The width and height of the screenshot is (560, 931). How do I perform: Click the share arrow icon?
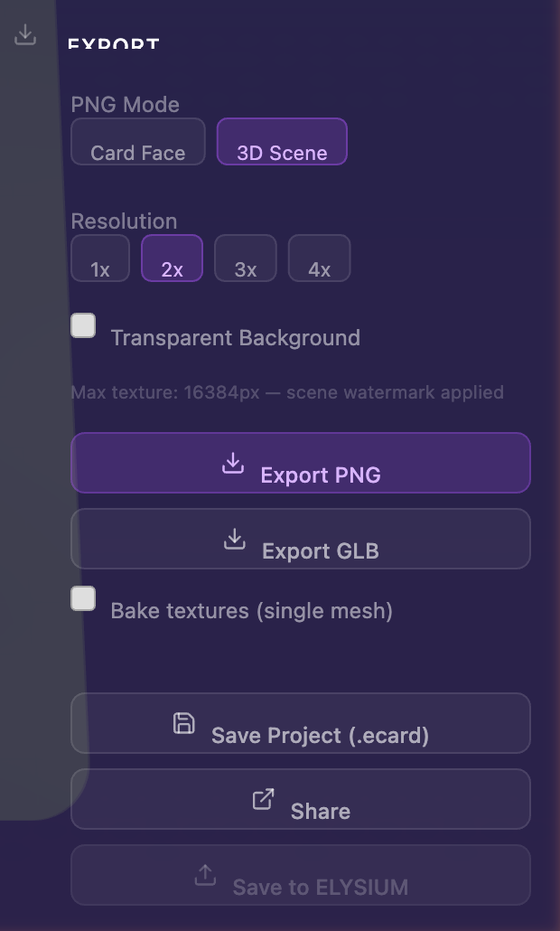click(262, 799)
